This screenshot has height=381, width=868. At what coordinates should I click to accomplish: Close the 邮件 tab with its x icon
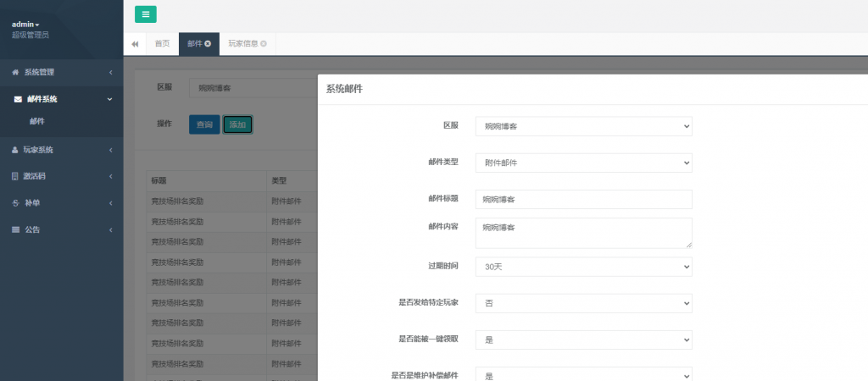pos(208,44)
